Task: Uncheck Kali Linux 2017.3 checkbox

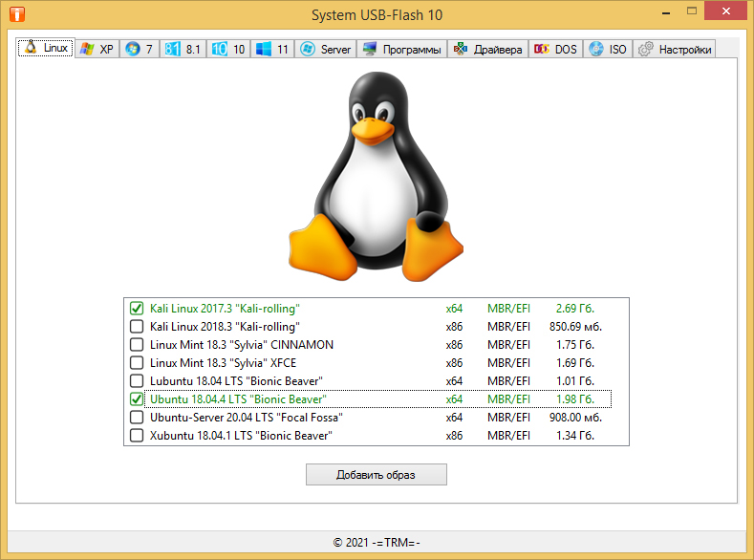Action: (137, 308)
